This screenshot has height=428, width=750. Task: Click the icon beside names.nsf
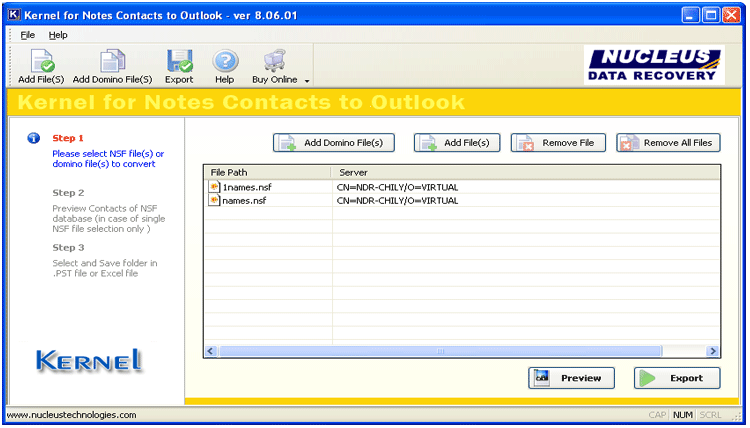point(214,200)
